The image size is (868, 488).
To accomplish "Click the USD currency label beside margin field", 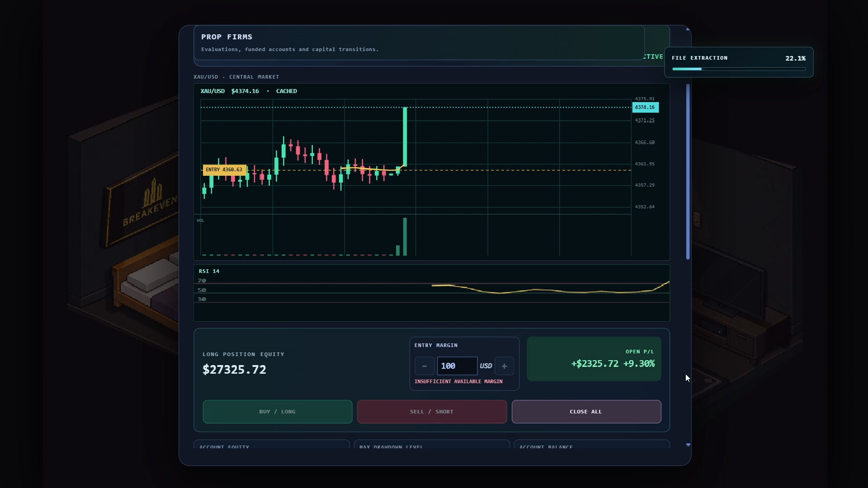I will click(x=486, y=366).
